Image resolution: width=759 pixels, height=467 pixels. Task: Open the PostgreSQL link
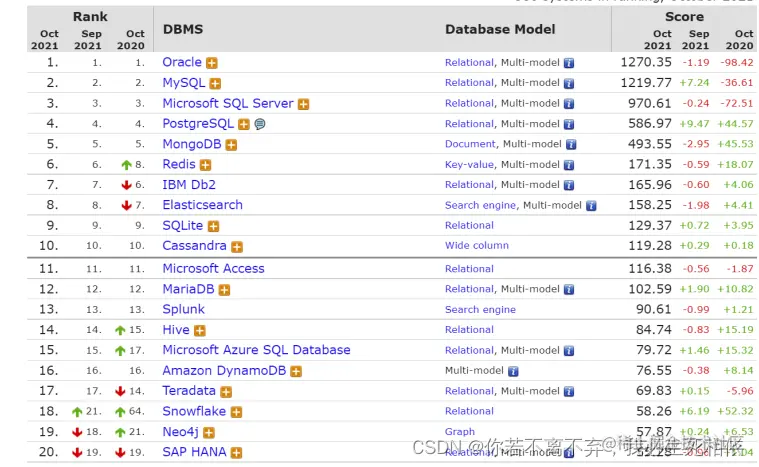pyautogui.click(x=198, y=124)
